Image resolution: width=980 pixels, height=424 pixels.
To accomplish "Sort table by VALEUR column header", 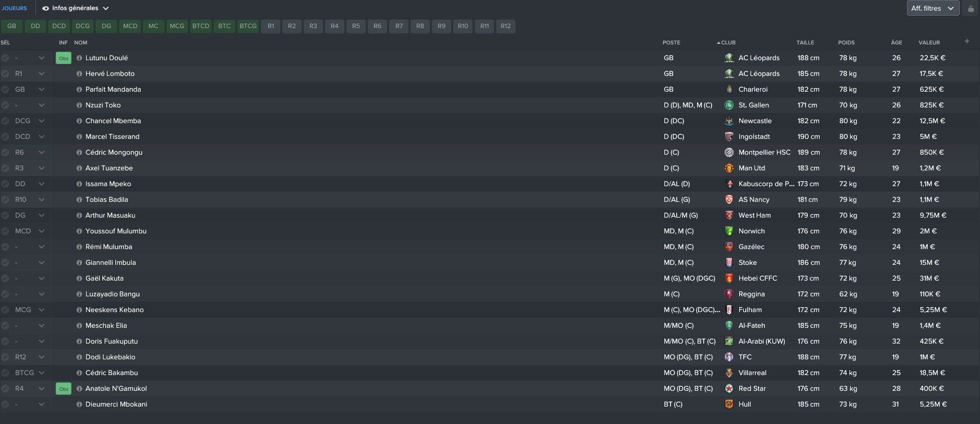I will click(929, 43).
